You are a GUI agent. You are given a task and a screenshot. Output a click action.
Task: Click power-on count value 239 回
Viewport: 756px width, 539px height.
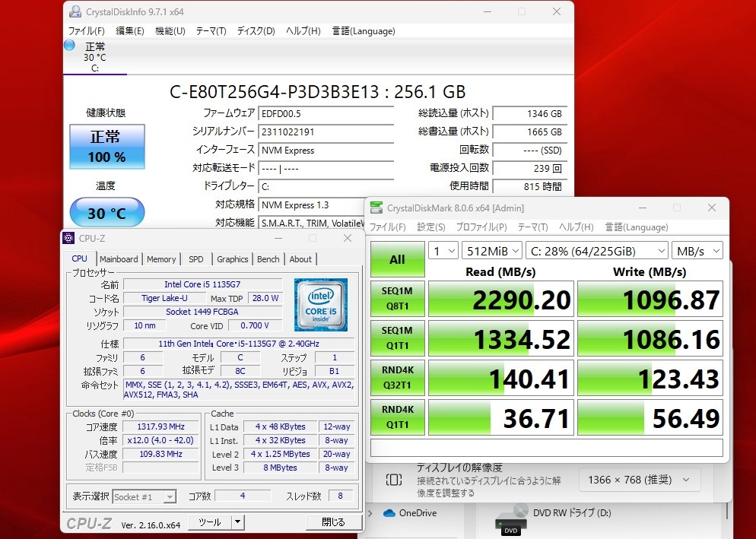[x=529, y=168]
